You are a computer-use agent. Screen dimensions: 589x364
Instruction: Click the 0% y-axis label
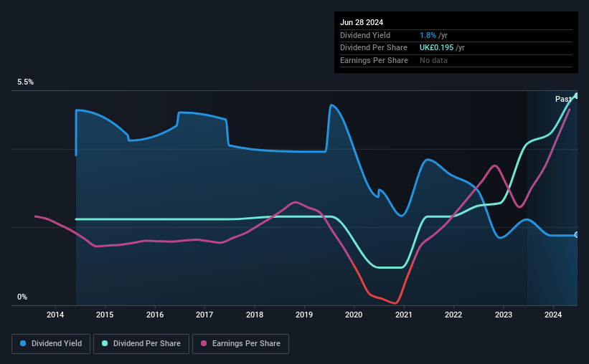[22, 297]
